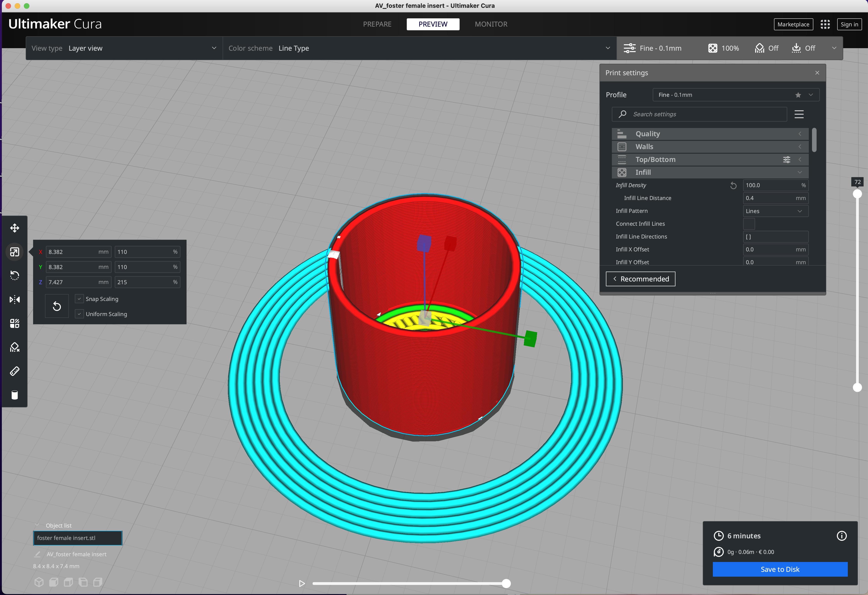The height and width of the screenshot is (595, 868).
Task: Click the path simulation slider handle
Action: [x=506, y=584]
